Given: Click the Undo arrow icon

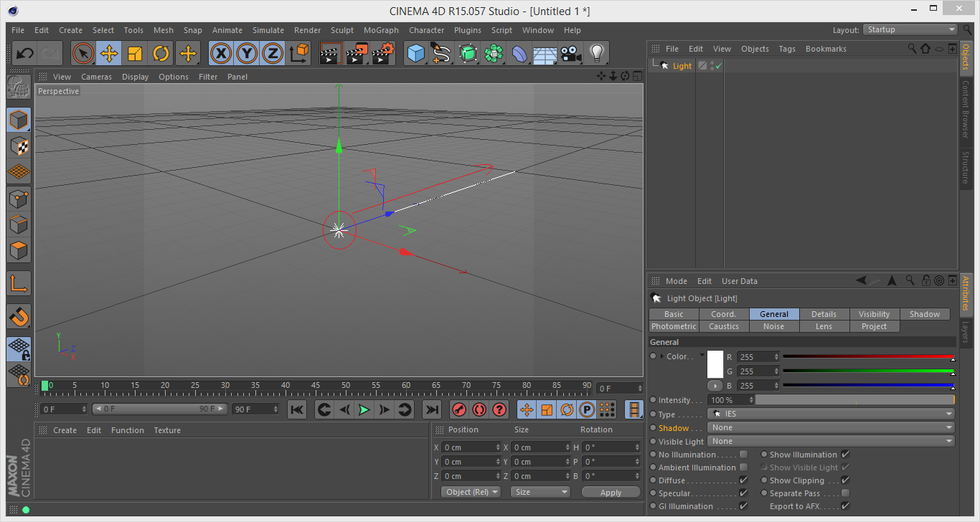Looking at the screenshot, I should pos(25,53).
